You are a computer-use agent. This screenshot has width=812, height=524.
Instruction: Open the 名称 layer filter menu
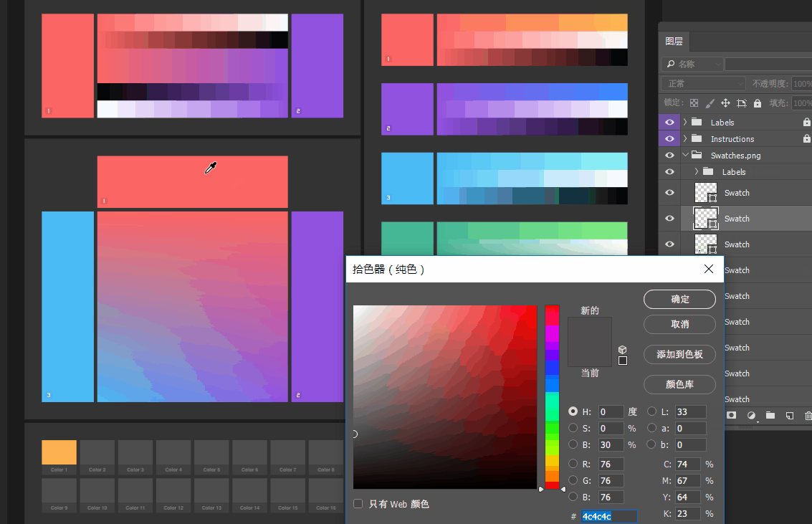pos(692,65)
